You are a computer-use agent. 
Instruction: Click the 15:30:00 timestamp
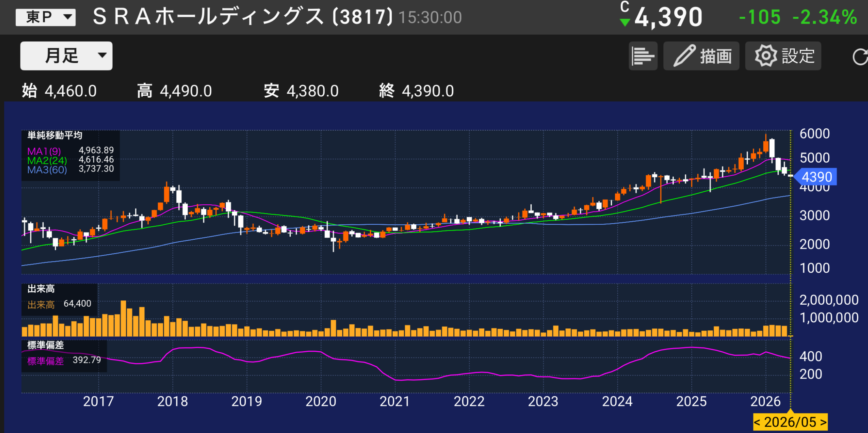(430, 18)
